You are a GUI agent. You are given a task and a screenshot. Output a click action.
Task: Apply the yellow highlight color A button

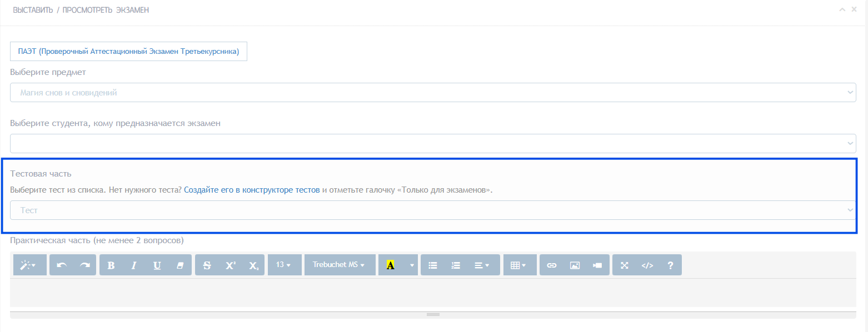pyautogui.click(x=391, y=265)
